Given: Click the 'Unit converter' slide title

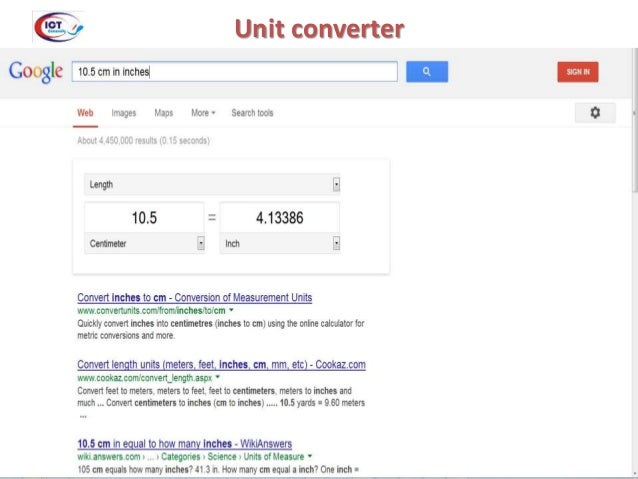Looking at the screenshot, I should pyautogui.click(x=319, y=29).
